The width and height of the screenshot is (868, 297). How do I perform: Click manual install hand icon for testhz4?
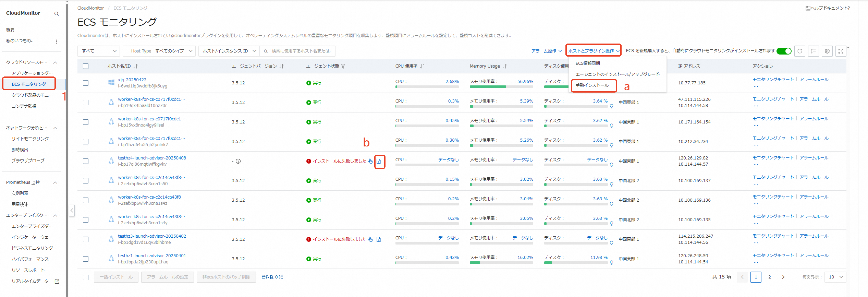point(370,161)
